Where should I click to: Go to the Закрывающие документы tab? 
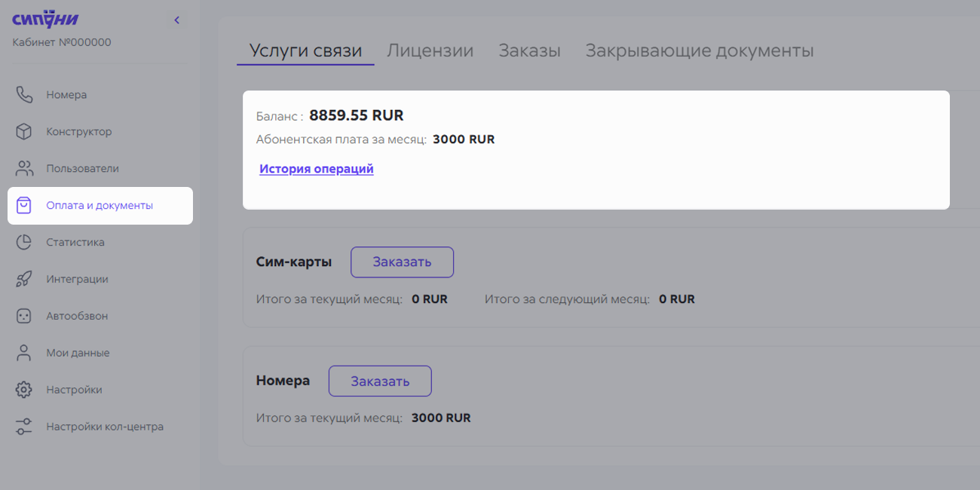(699, 51)
